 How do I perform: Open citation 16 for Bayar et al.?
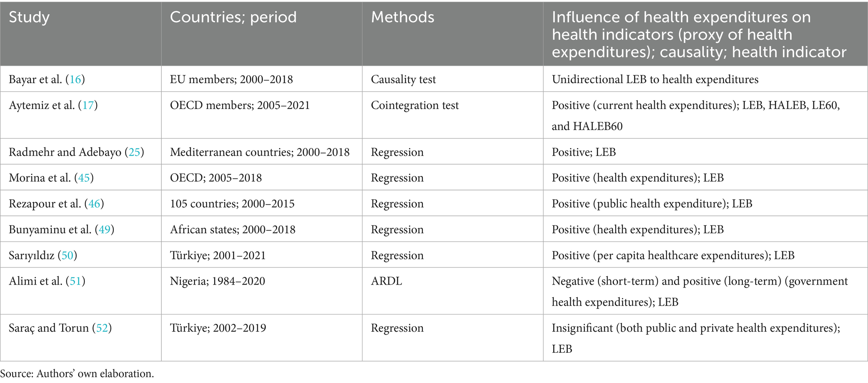coord(75,79)
